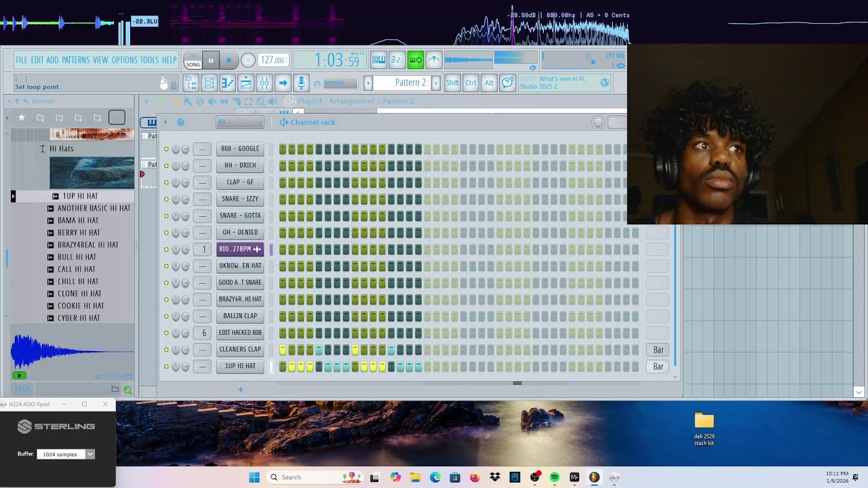Open the EDIT menu
Image resolution: width=868 pixels, height=488 pixels.
37,60
